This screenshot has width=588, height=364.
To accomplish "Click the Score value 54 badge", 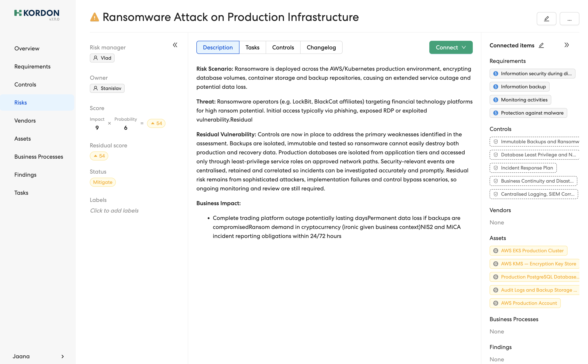I will [x=156, y=124].
